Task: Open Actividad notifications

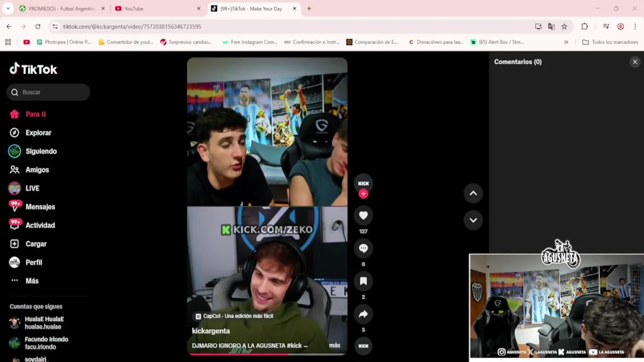Action: (x=32, y=225)
